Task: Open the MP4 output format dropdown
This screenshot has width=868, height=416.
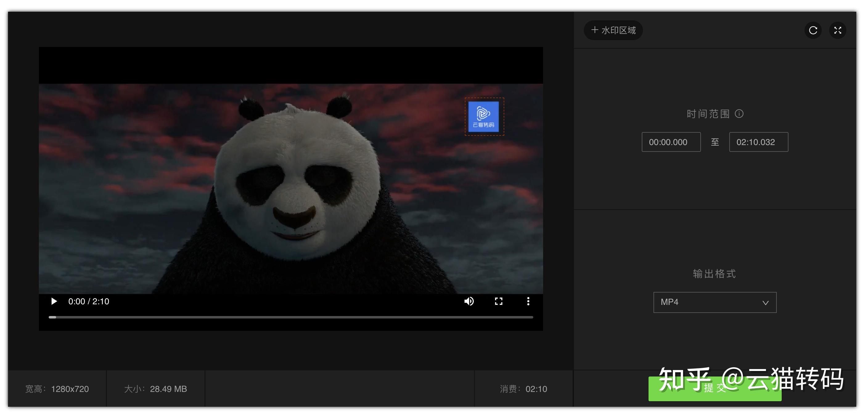Action: click(x=715, y=302)
